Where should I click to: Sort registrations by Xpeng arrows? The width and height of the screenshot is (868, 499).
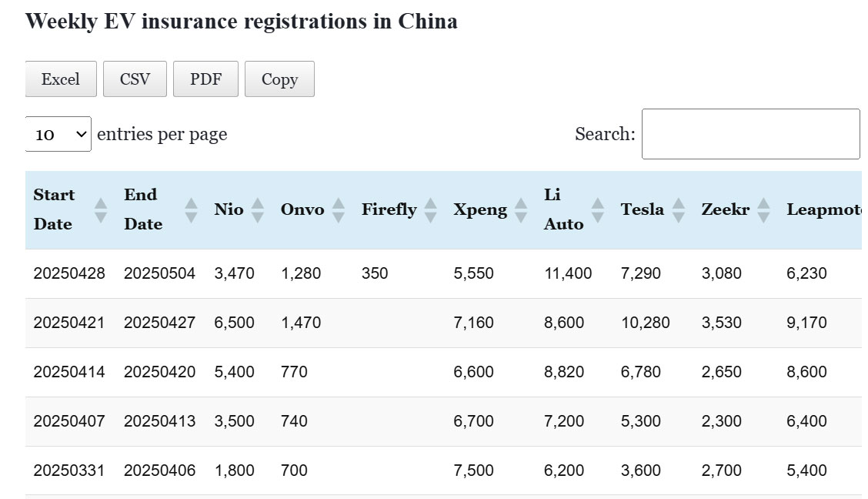point(521,209)
